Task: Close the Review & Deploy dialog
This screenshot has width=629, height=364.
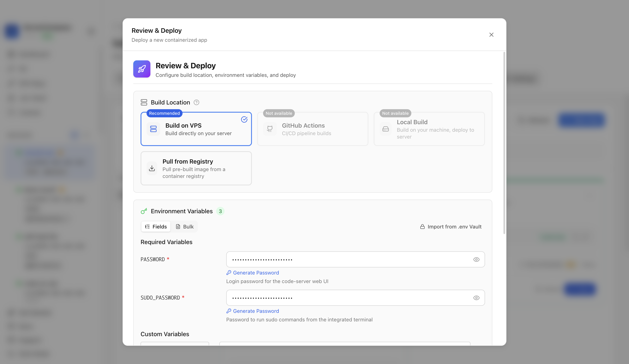Action: (491, 35)
